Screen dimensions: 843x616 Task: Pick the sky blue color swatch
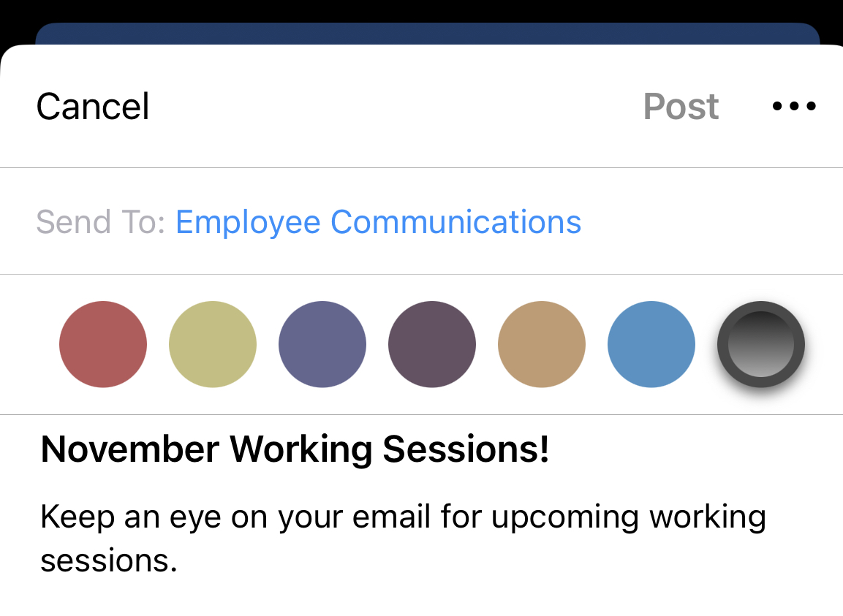pyautogui.click(x=651, y=344)
